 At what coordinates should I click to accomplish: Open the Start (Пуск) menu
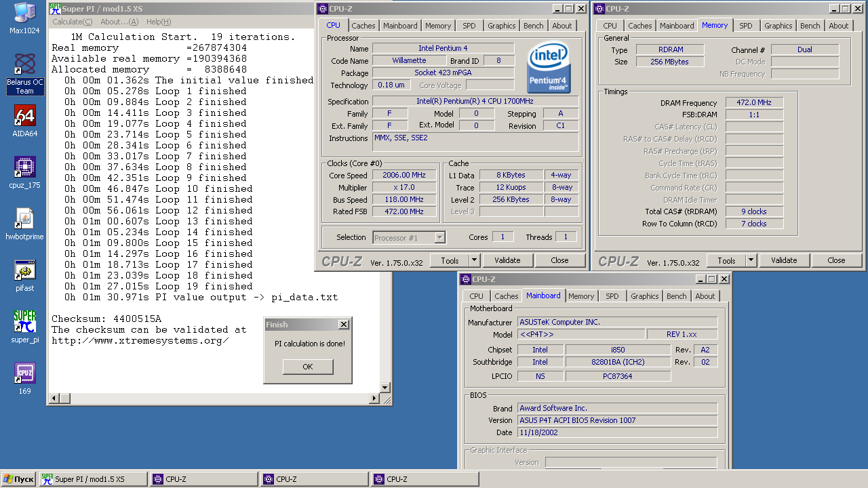(18, 479)
